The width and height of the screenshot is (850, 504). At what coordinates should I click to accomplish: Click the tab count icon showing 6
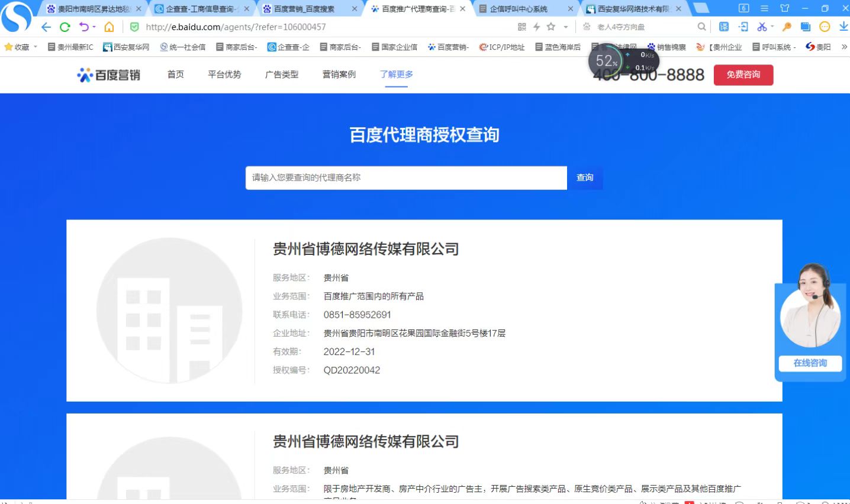(x=744, y=8)
